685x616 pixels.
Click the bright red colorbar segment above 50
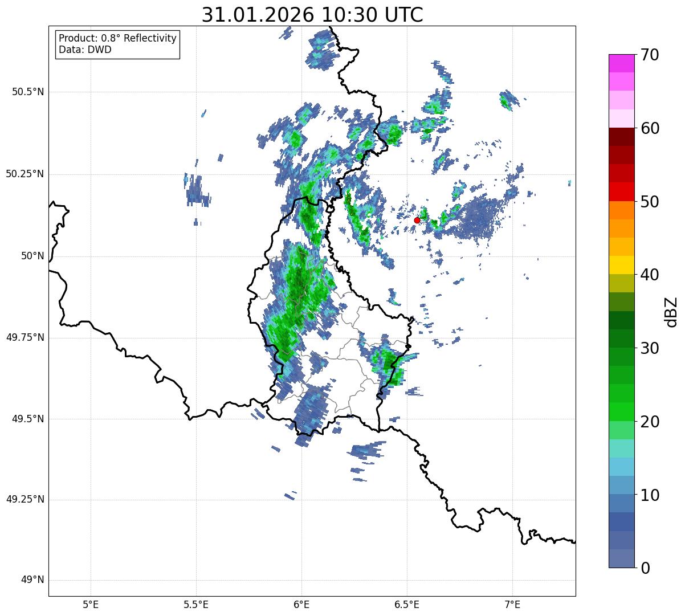coord(622,191)
